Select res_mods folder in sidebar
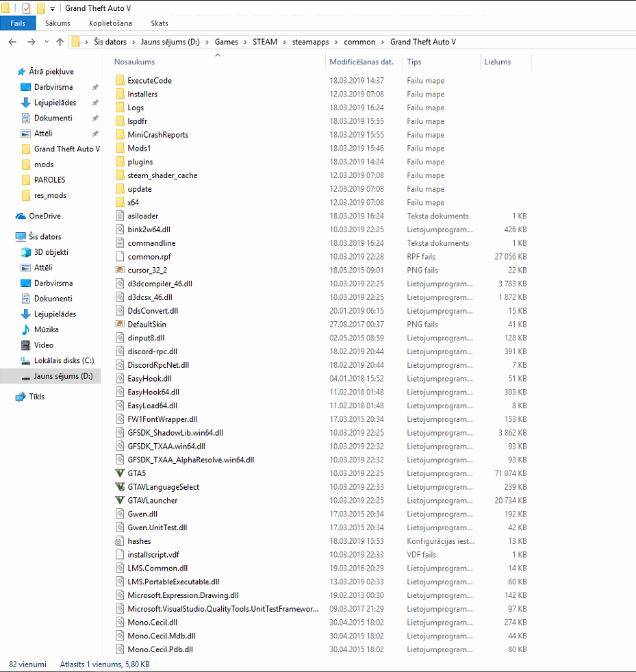Viewport: 636px width, 672px height. pos(50,195)
